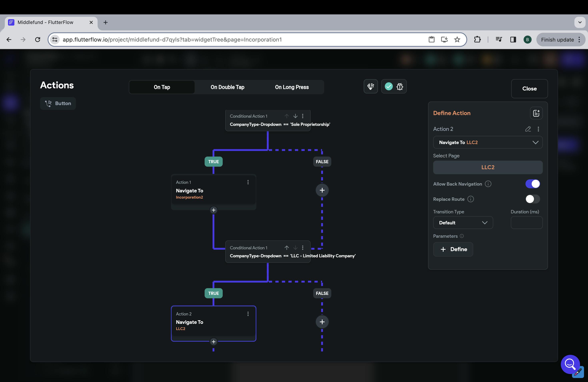Select the Sole Proprietorship conditional node

(268, 120)
